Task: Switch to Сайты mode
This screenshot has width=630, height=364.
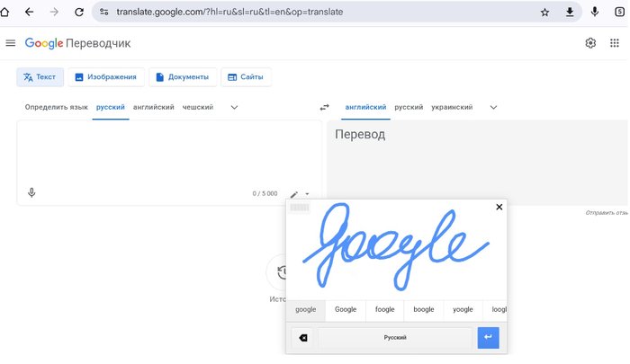Action: pyautogui.click(x=246, y=77)
